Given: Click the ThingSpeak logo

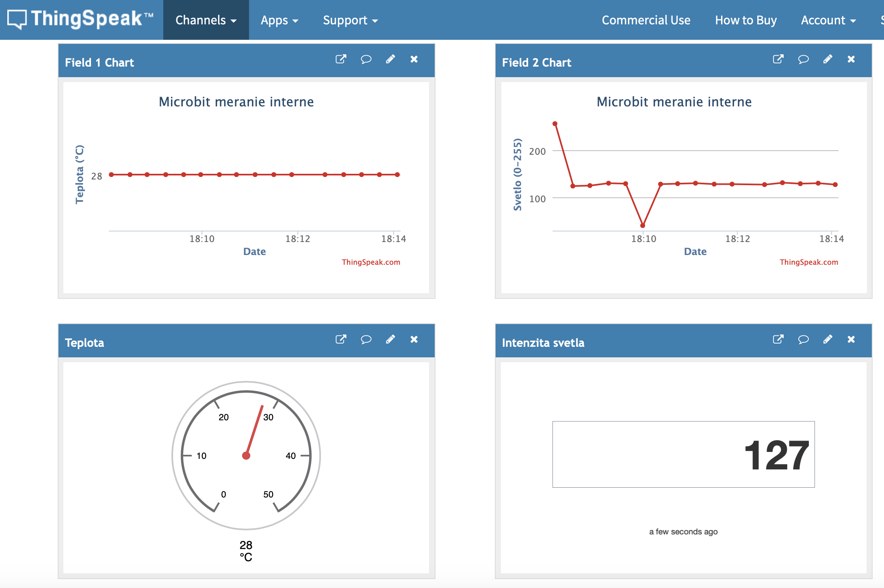Looking at the screenshot, I should (80, 19).
